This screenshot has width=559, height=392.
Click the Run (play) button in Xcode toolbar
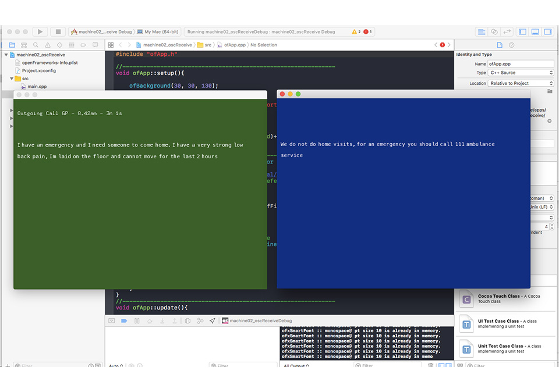pos(40,31)
